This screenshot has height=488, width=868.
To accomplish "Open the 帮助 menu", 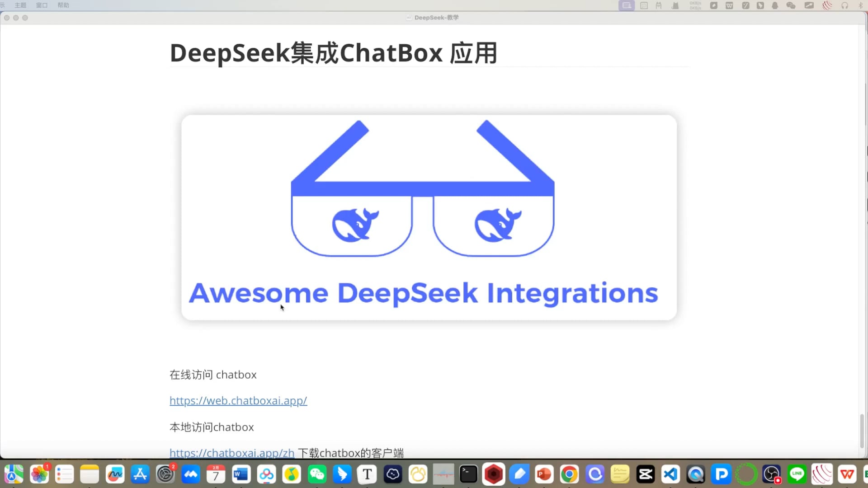I will click(63, 5).
